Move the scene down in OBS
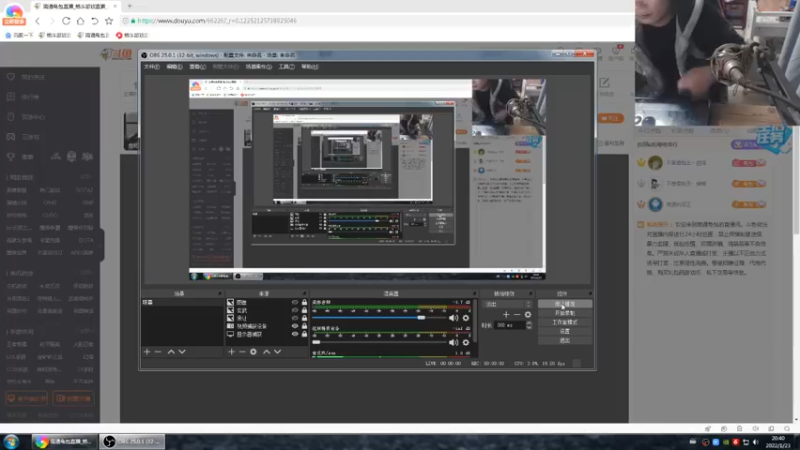 pyautogui.click(x=182, y=352)
